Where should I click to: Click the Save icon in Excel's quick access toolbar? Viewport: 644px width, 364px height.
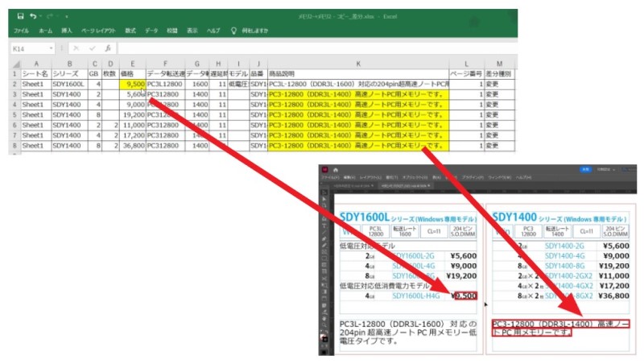(x=21, y=15)
